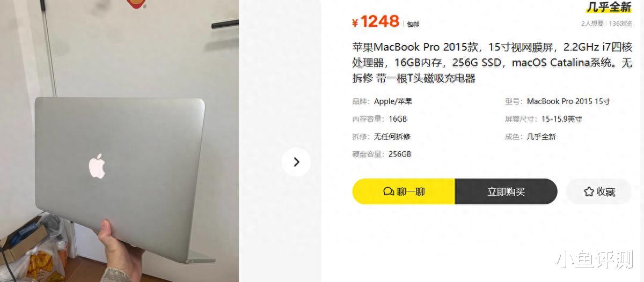Open chat with seller via 聊一聊 button
The width and height of the screenshot is (644, 282).
tap(404, 191)
